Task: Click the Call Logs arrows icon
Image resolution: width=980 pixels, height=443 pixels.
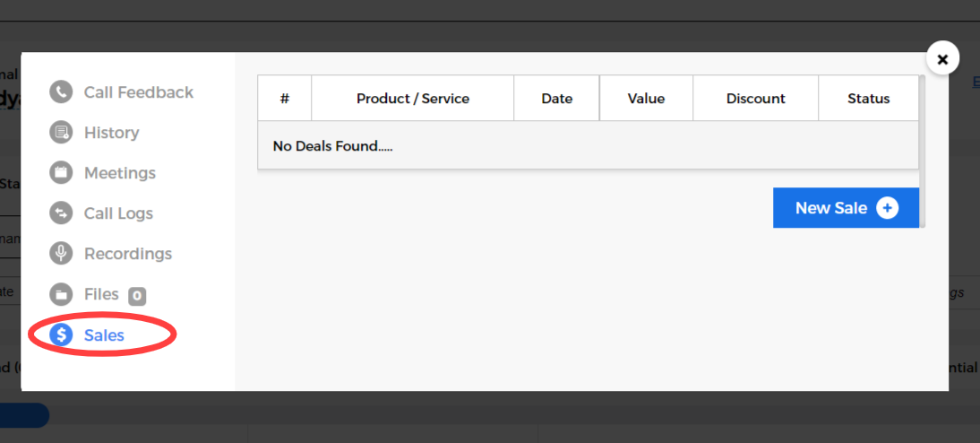Action: click(61, 213)
